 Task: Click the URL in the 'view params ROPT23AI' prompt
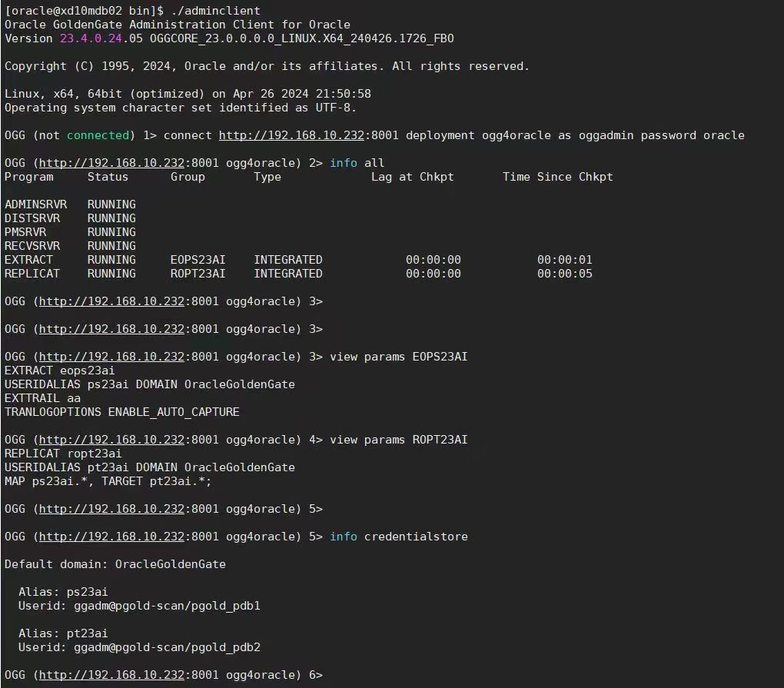point(111,440)
